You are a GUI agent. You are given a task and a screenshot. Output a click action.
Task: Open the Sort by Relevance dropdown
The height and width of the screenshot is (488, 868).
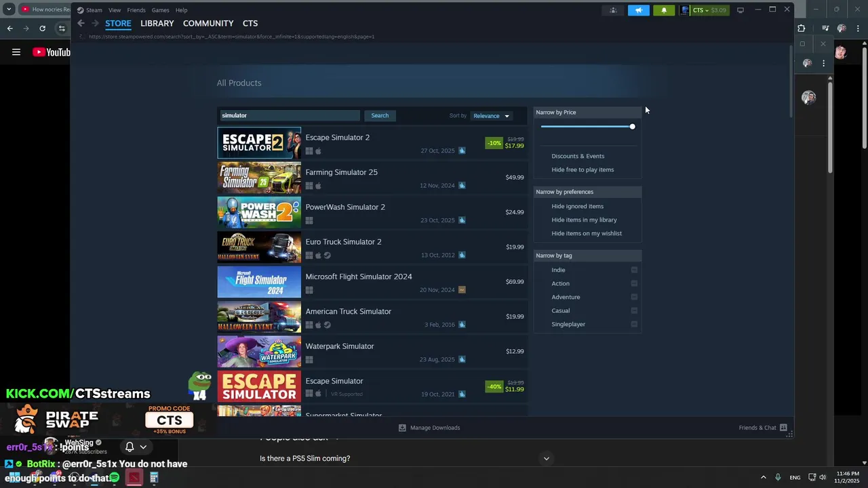(x=491, y=116)
